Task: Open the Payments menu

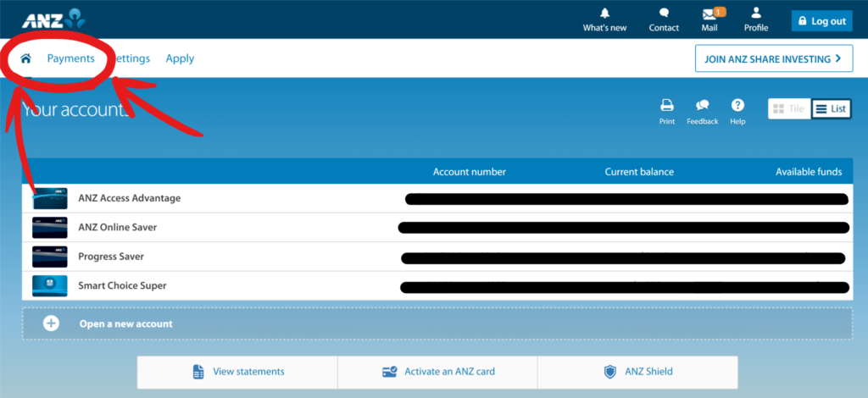Action: coord(70,58)
